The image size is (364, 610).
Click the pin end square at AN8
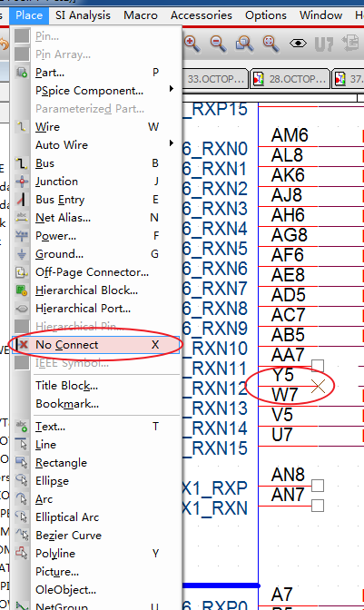point(318,486)
